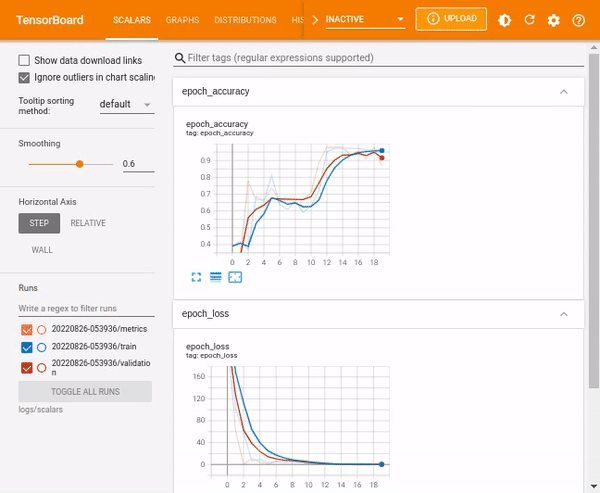Screen dimensions: 600x493
Task: Click the 20220826-053936/metrics run name
Action: click(99, 329)
